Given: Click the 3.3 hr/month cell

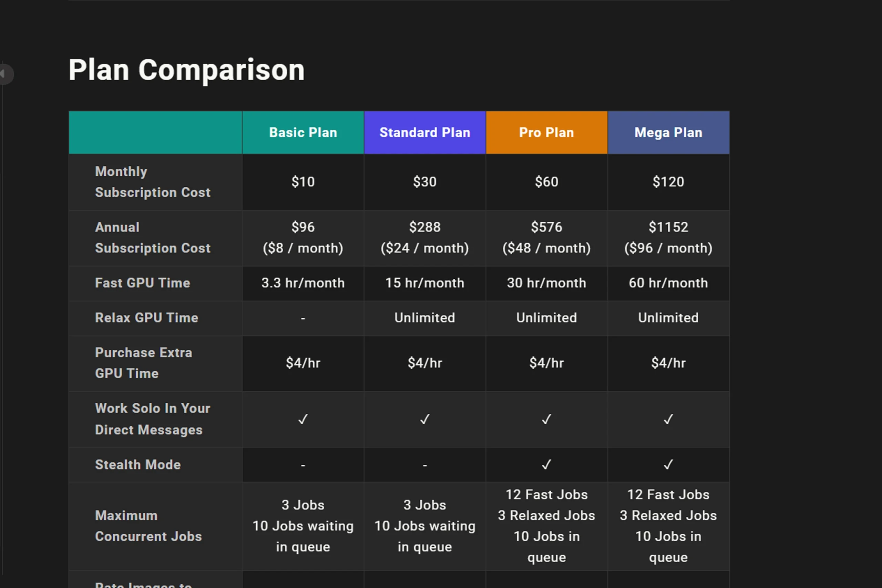Looking at the screenshot, I should 303,283.
